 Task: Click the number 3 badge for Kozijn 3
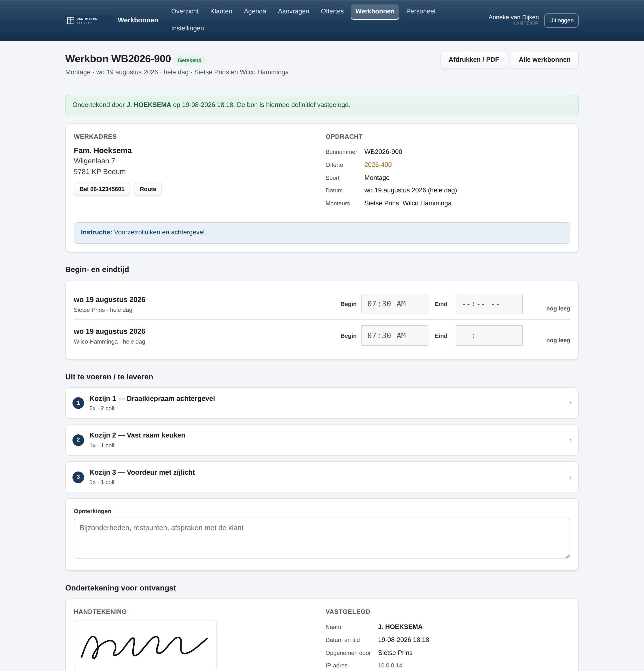78,477
